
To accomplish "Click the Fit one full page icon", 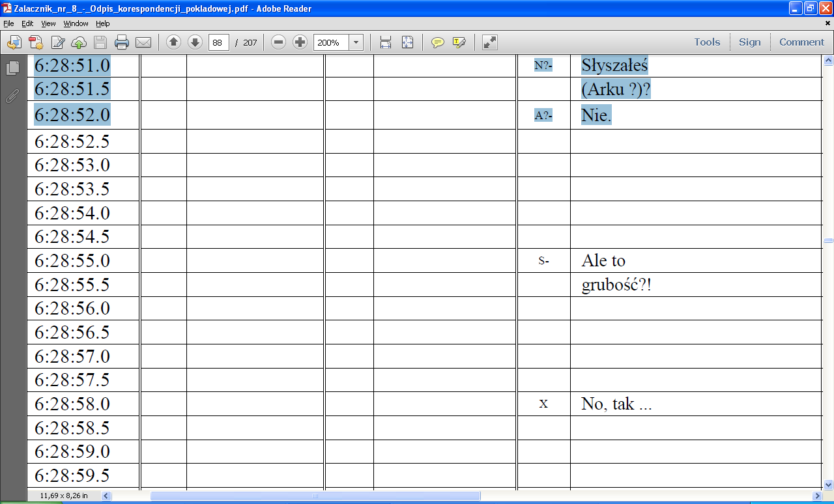I will pyautogui.click(x=407, y=42).
